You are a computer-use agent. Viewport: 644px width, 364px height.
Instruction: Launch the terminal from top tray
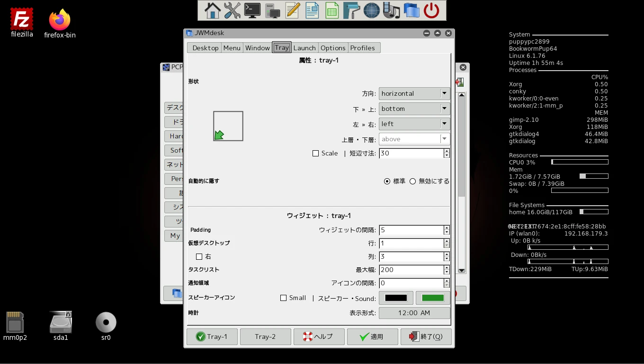coord(252,10)
